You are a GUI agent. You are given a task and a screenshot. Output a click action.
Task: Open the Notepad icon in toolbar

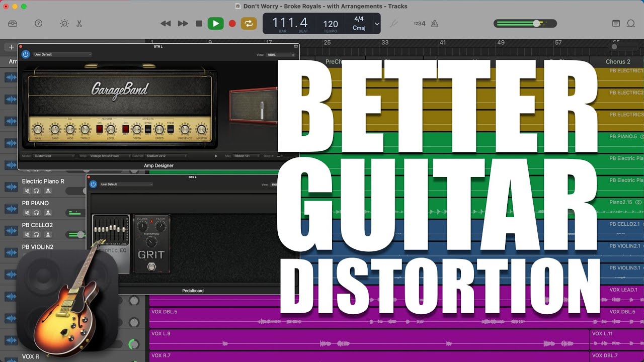coord(616,23)
